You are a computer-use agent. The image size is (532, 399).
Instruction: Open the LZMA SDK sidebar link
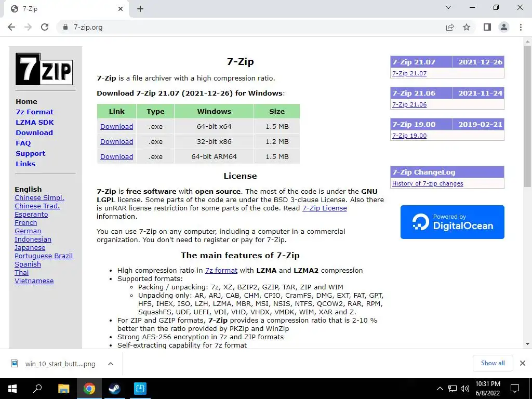pos(35,122)
